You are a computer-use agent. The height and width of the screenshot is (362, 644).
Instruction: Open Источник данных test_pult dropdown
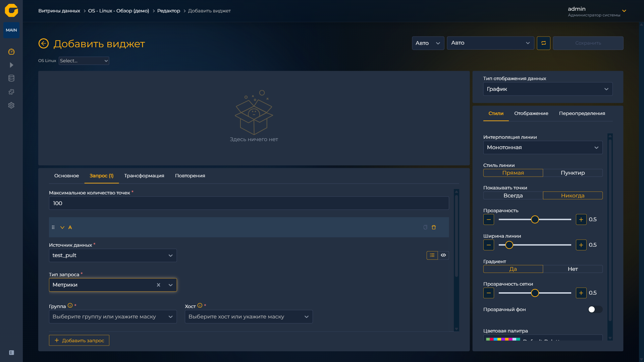click(113, 255)
